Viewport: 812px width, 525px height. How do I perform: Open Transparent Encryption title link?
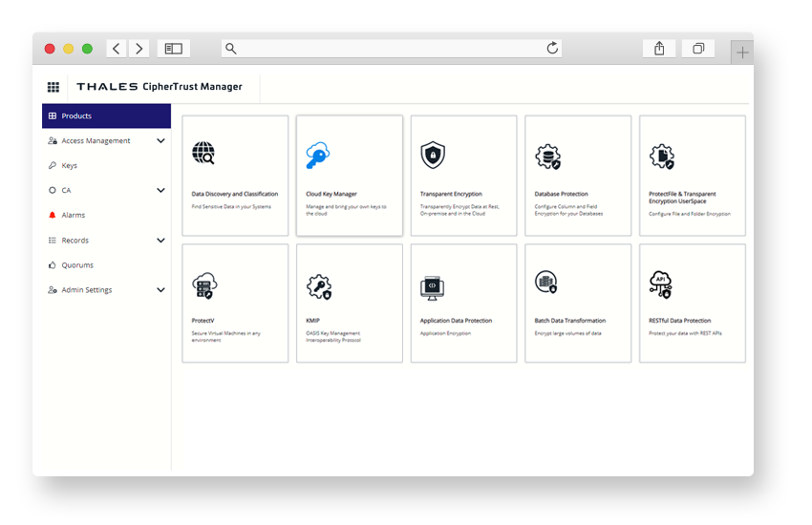(451, 194)
